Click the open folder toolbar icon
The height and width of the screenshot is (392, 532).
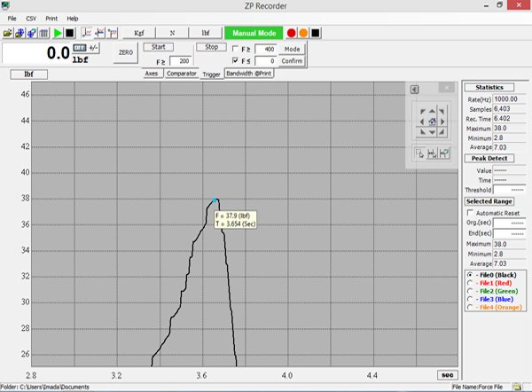(x=8, y=33)
